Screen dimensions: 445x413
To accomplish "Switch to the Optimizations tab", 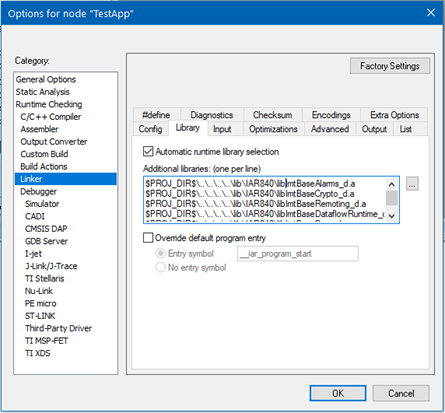I will (273, 129).
